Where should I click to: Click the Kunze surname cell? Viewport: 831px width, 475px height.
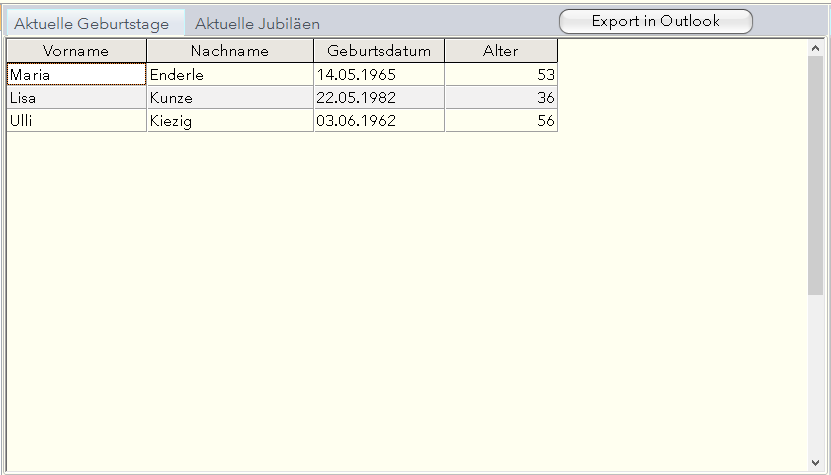229,98
